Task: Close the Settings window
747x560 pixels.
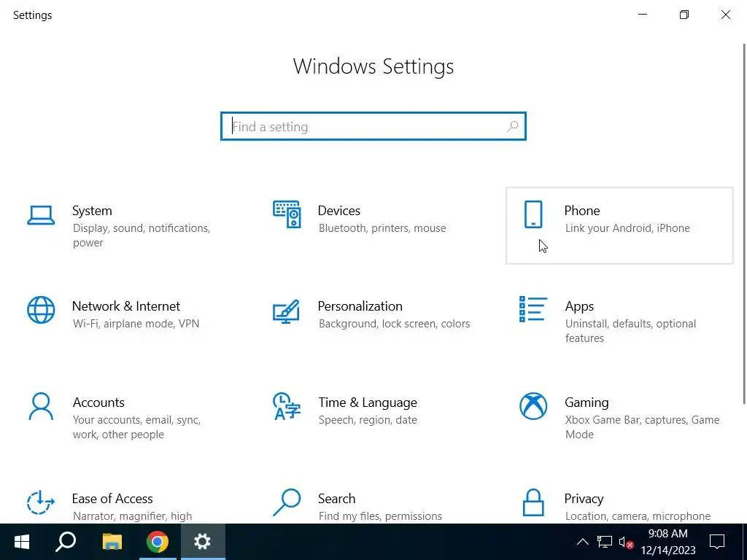Action: point(726,15)
